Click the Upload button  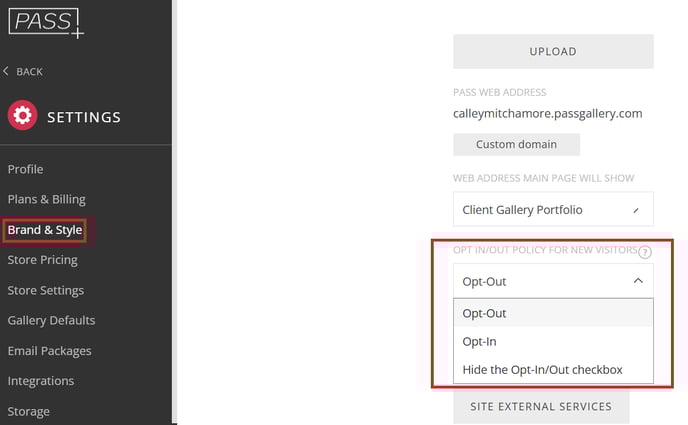(553, 51)
